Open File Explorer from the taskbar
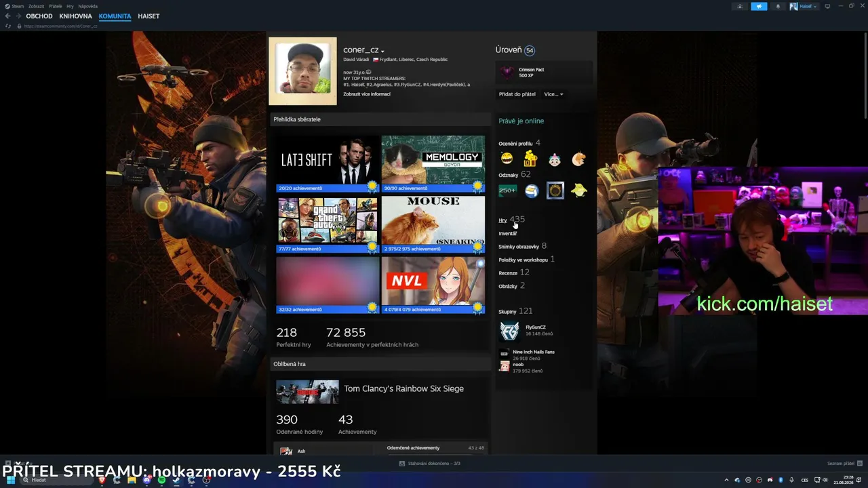 point(132,480)
